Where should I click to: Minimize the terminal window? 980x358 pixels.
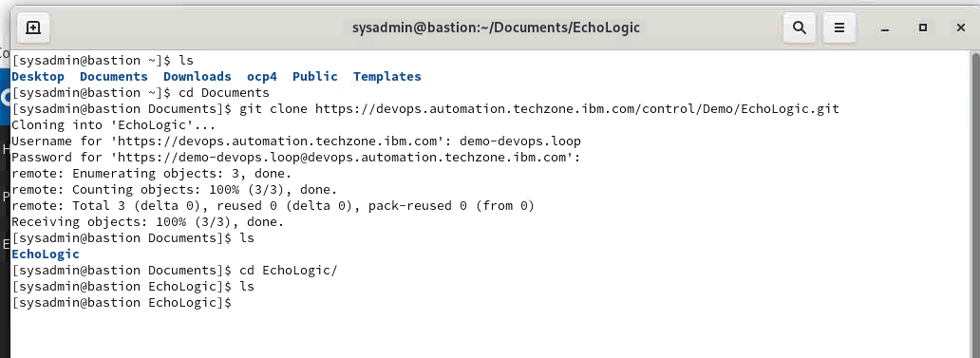click(884, 28)
